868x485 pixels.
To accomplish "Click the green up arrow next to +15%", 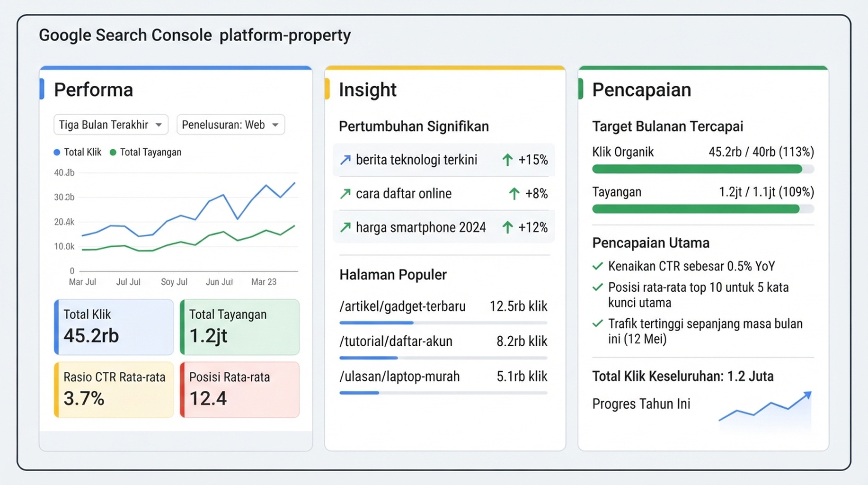I will pos(507,160).
